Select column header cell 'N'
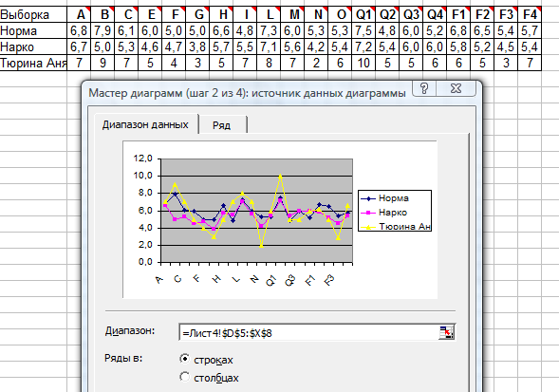The height and width of the screenshot is (392, 559). (x=316, y=14)
